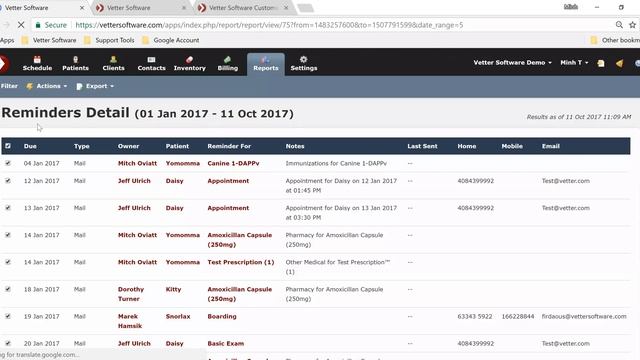This screenshot has width=640, height=360.
Task: Uncheck the 14 Jan Test Prescription row
Action: pyautogui.click(x=8, y=262)
